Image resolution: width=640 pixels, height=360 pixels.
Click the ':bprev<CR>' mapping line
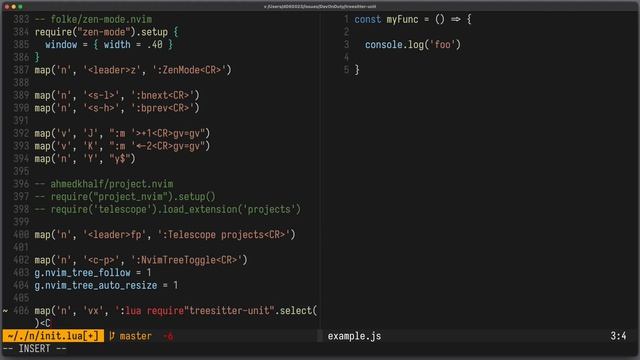coord(117,108)
